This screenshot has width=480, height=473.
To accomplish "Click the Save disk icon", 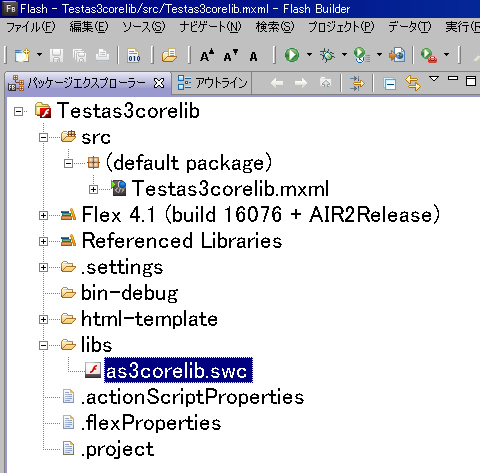I will pyautogui.click(x=56, y=55).
